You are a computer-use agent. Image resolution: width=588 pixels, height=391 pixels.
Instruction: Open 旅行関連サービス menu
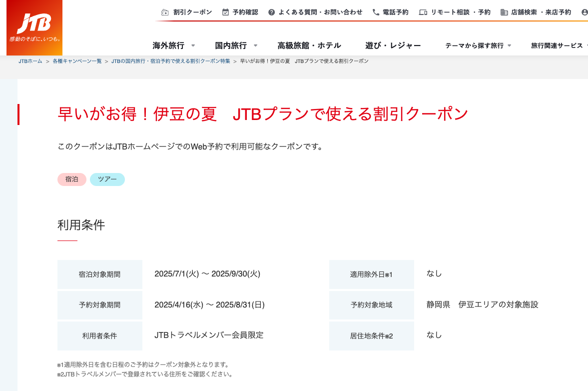click(x=557, y=46)
